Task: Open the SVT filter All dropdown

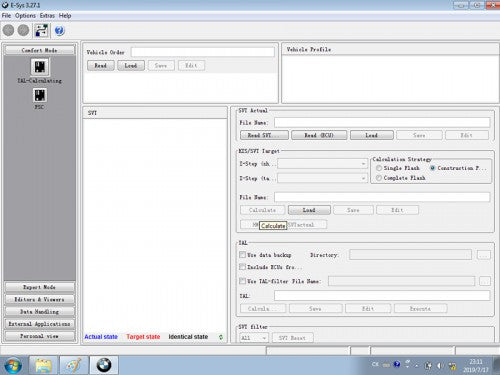Action: pyautogui.click(x=254, y=338)
